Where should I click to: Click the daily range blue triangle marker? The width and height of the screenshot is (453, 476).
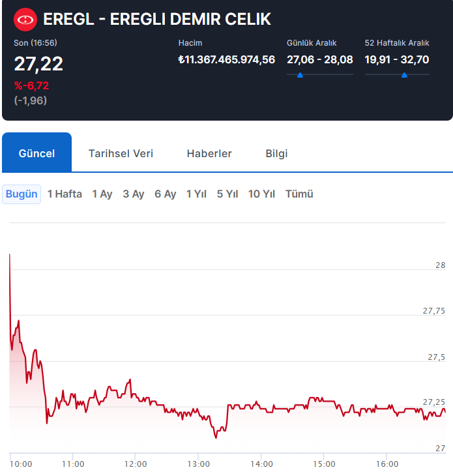coord(300,75)
